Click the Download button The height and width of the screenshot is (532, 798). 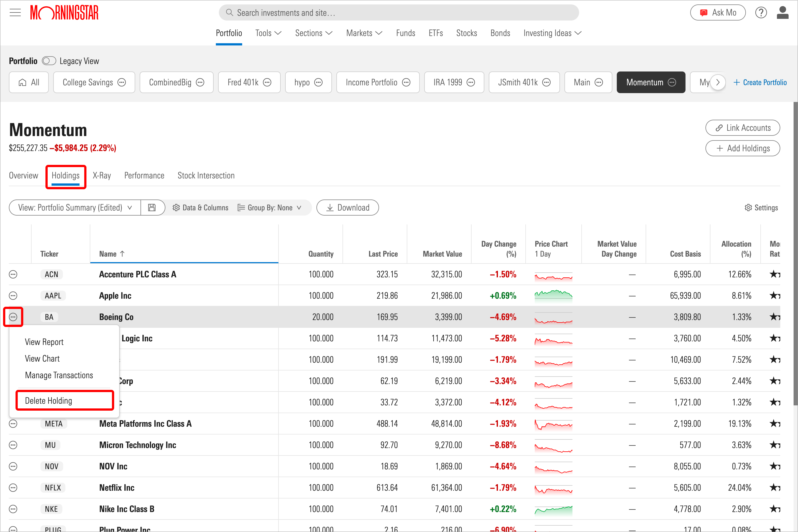[348, 208]
